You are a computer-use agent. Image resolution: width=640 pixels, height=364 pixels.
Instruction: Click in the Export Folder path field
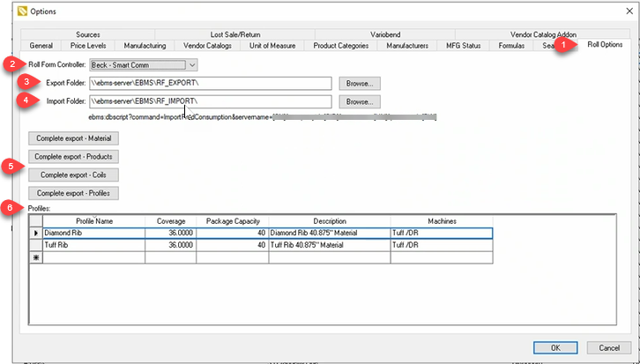[x=210, y=83]
